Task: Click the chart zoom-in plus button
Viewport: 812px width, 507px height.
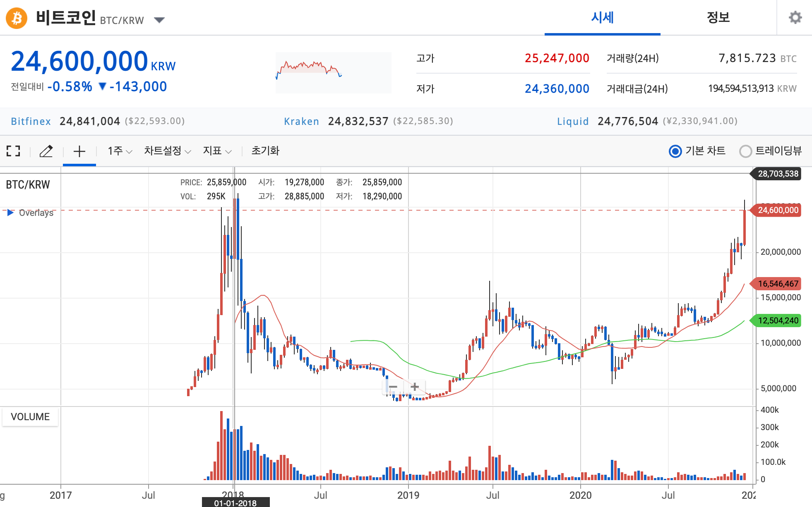Action: click(x=415, y=387)
